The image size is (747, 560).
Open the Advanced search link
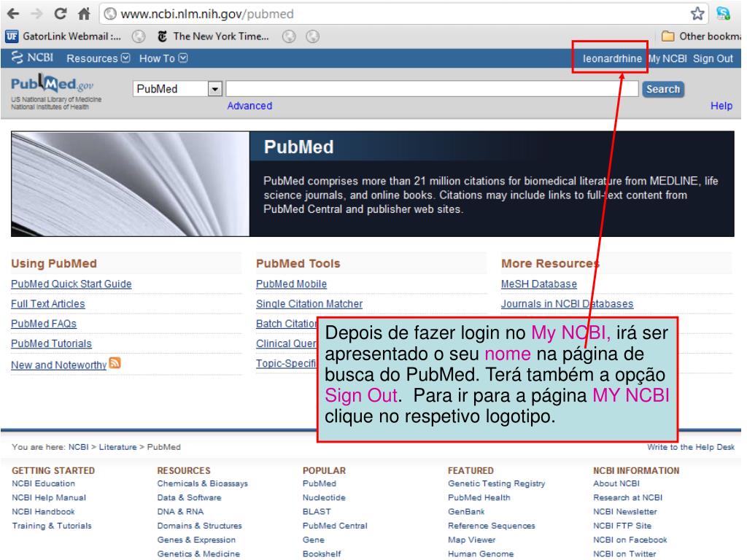coord(249,106)
